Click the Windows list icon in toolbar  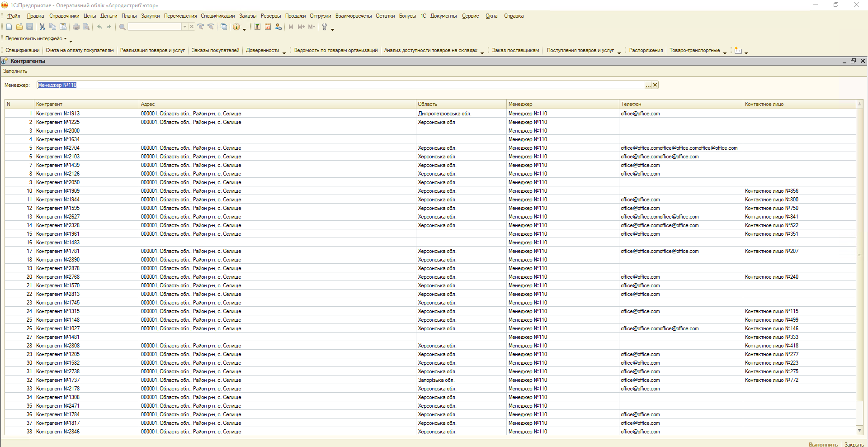point(224,27)
